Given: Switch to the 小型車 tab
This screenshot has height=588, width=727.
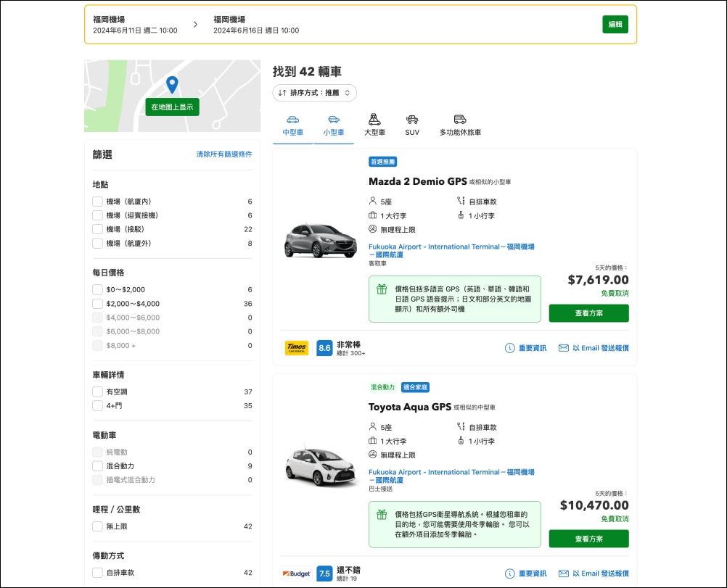Looking at the screenshot, I should (334, 126).
